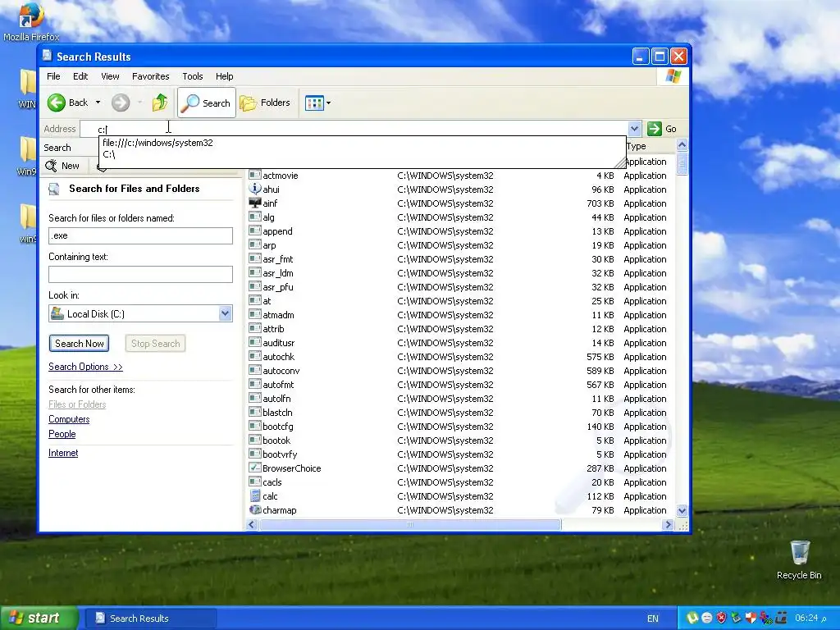Expand Search Options link
The image size is (840, 630).
(x=85, y=367)
